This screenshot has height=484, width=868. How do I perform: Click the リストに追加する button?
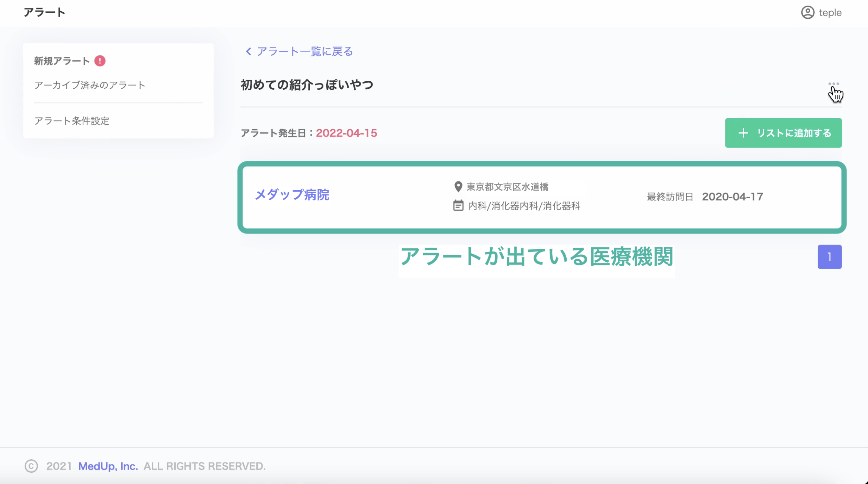(x=783, y=133)
